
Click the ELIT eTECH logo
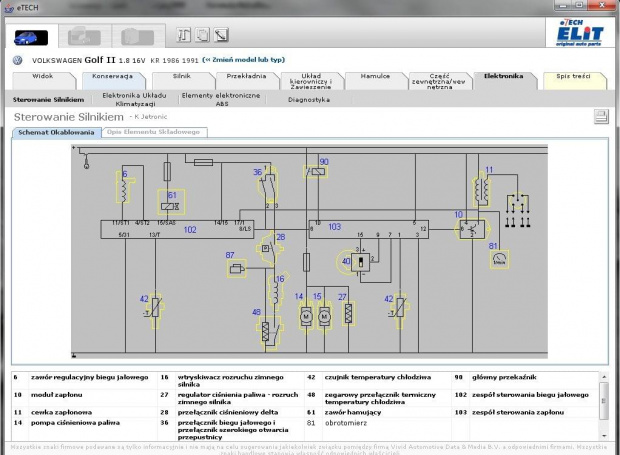pyautogui.click(x=579, y=33)
